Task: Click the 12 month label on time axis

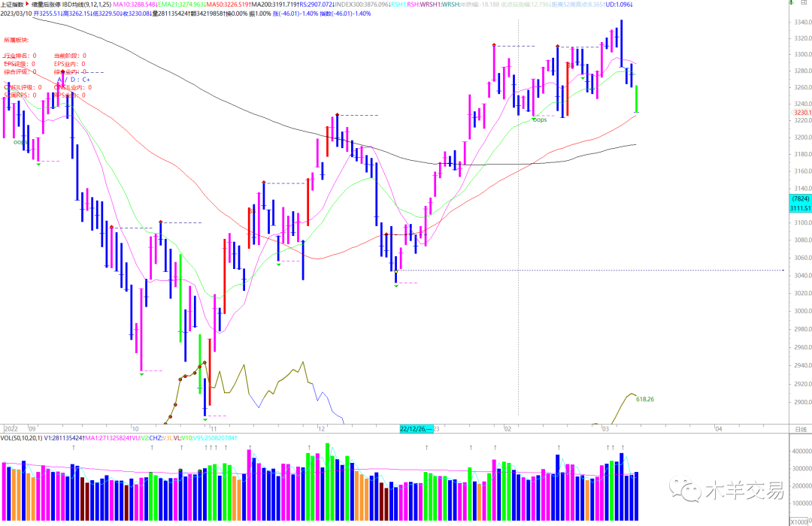Action: coord(322,428)
